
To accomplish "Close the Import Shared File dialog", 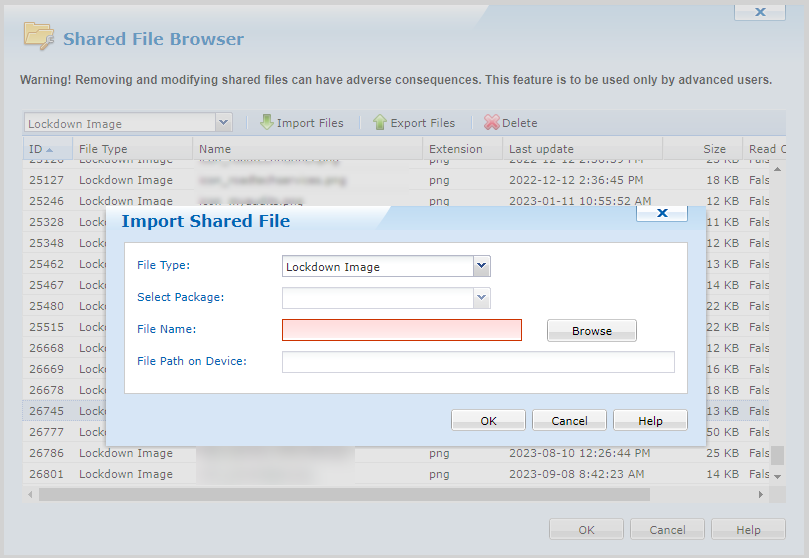I will coord(661,213).
